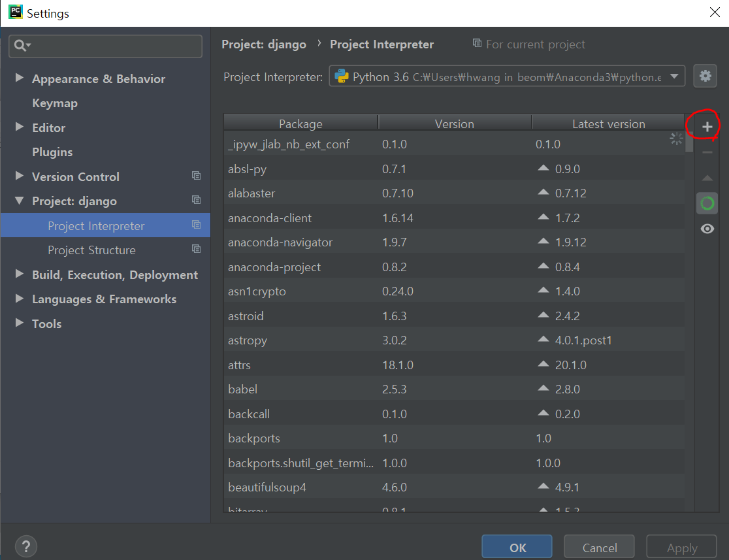Select the backcall package row

[454, 414]
